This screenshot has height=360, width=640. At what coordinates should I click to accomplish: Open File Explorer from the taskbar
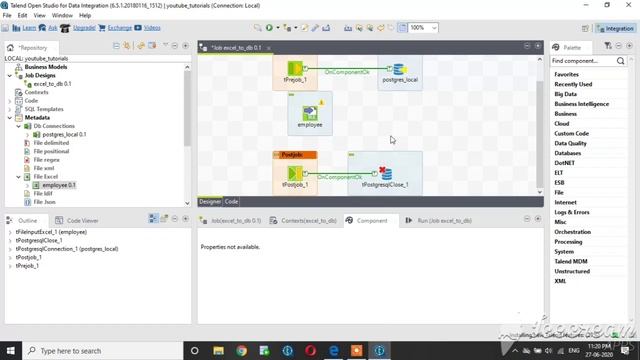[x=218, y=351]
